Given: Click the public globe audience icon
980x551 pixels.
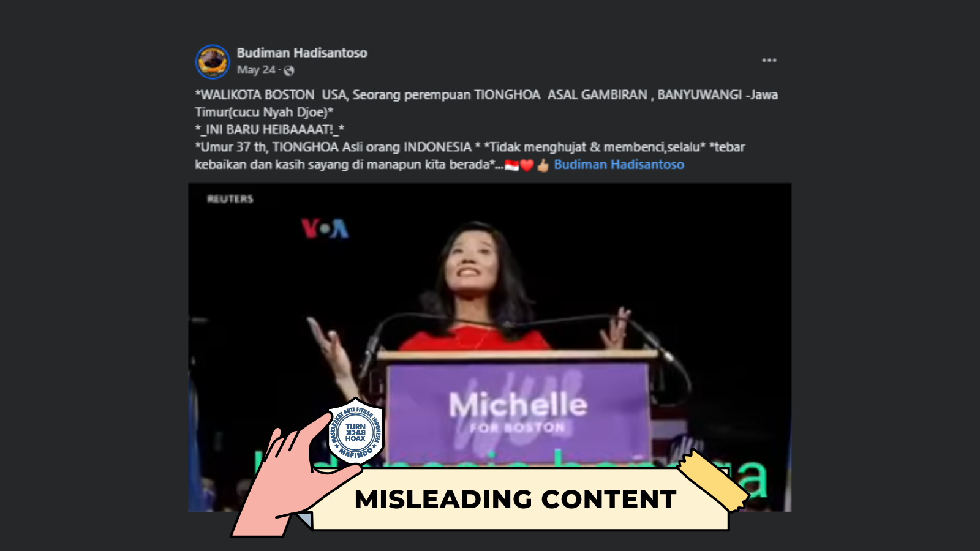Looking at the screenshot, I should click(289, 70).
